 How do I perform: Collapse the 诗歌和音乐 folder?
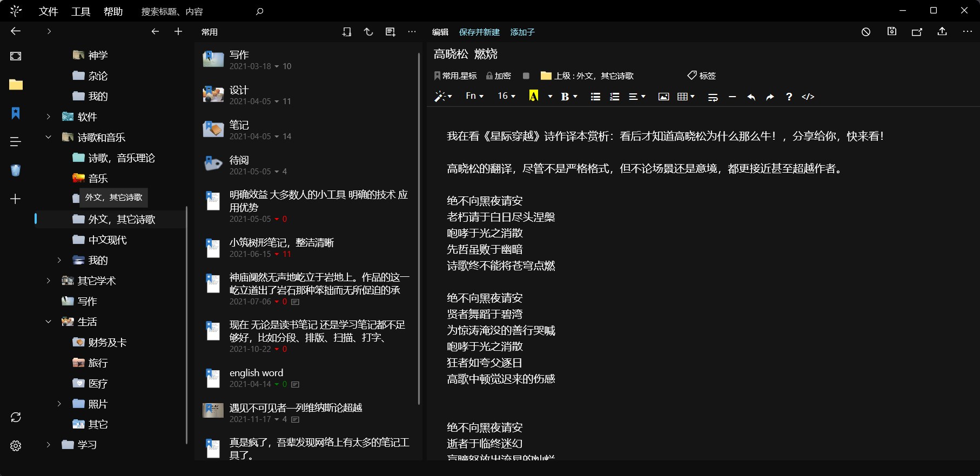pyautogui.click(x=48, y=137)
